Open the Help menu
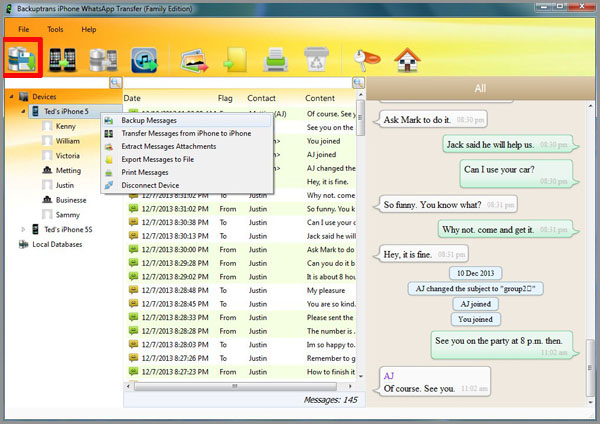The height and width of the screenshot is (424, 600). (x=89, y=29)
